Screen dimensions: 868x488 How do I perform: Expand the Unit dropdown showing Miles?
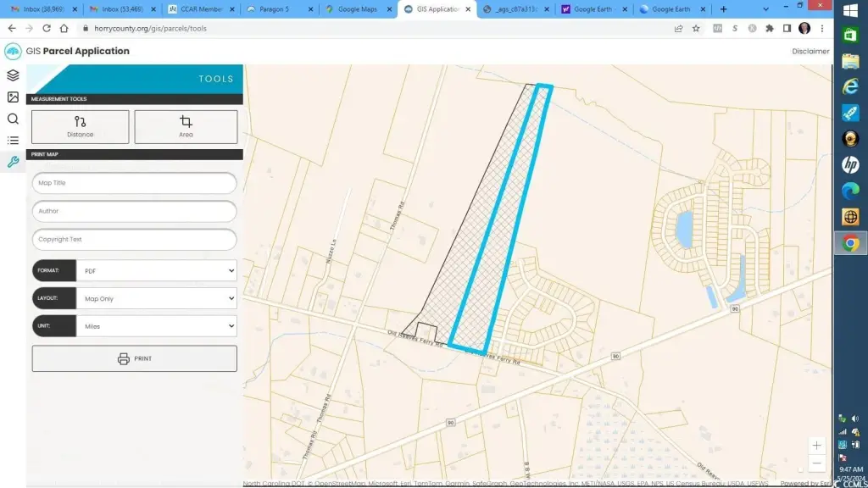pyautogui.click(x=156, y=326)
